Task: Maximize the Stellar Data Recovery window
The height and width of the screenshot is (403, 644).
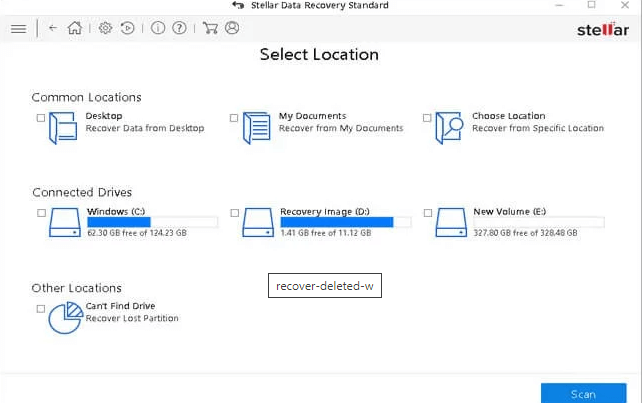Action: pyautogui.click(x=591, y=5)
